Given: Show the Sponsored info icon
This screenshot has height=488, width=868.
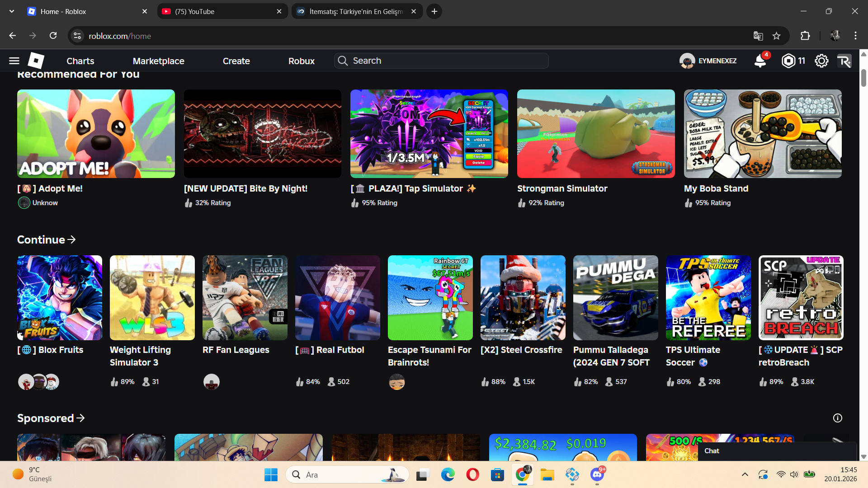Looking at the screenshot, I should (838, 418).
